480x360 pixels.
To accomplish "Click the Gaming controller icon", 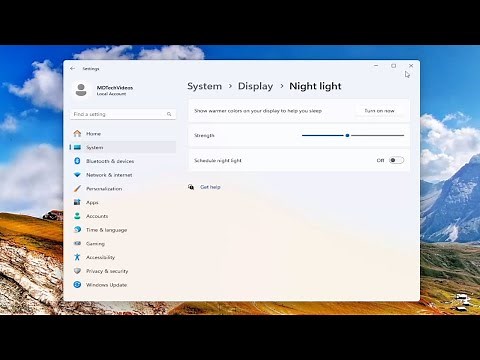I will (x=77, y=243).
